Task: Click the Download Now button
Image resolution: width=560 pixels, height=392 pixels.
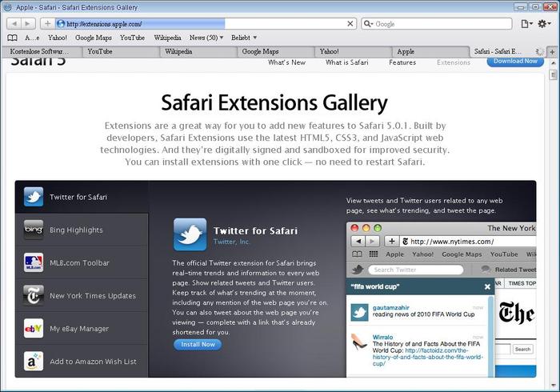Action: tap(515, 62)
